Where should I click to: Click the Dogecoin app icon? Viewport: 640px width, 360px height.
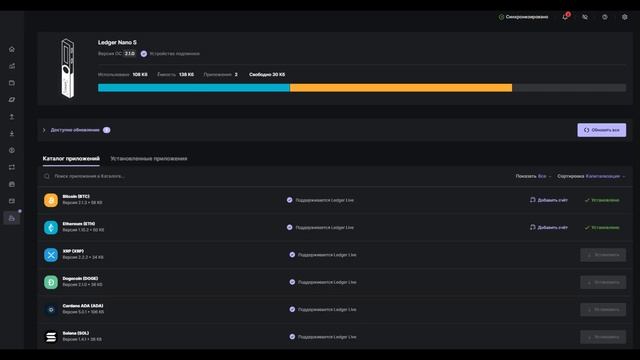click(x=51, y=282)
